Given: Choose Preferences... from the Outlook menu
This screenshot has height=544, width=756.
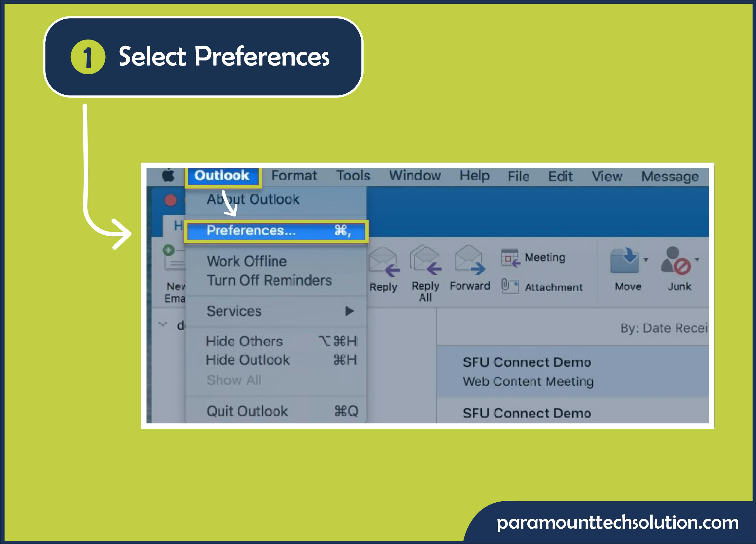Looking at the screenshot, I should tap(276, 231).
